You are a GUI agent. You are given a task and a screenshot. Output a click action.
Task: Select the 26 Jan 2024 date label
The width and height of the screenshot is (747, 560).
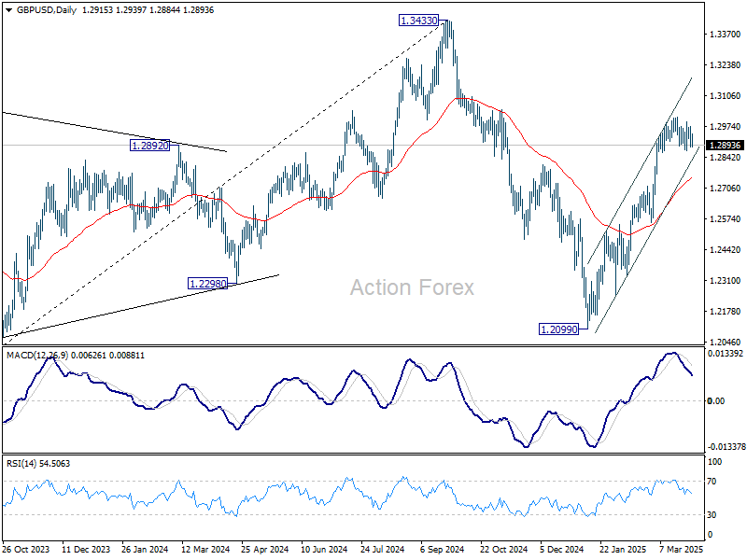pyautogui.click(x=145, y=550)
